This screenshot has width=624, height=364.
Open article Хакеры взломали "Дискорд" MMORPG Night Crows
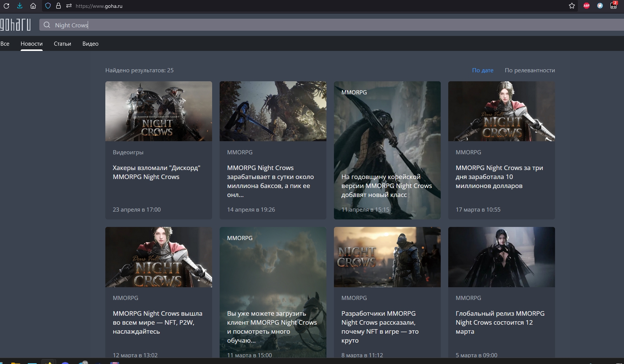coord(157,172)
